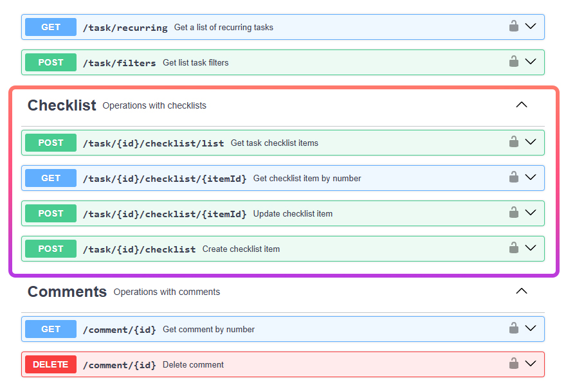Click the lock icon on the Delete comment row
This screenshot has height=392, width=566.
[x=513, y=364]
